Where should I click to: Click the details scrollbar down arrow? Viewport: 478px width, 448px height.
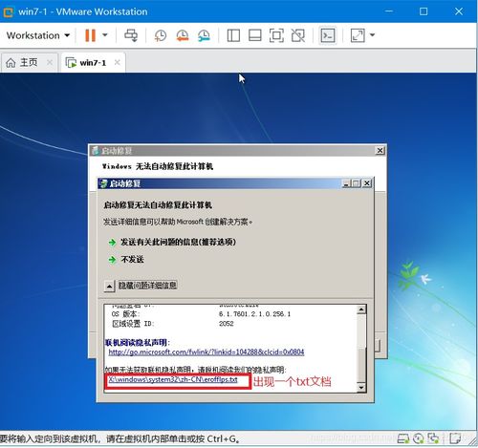(x=361, y=387)
